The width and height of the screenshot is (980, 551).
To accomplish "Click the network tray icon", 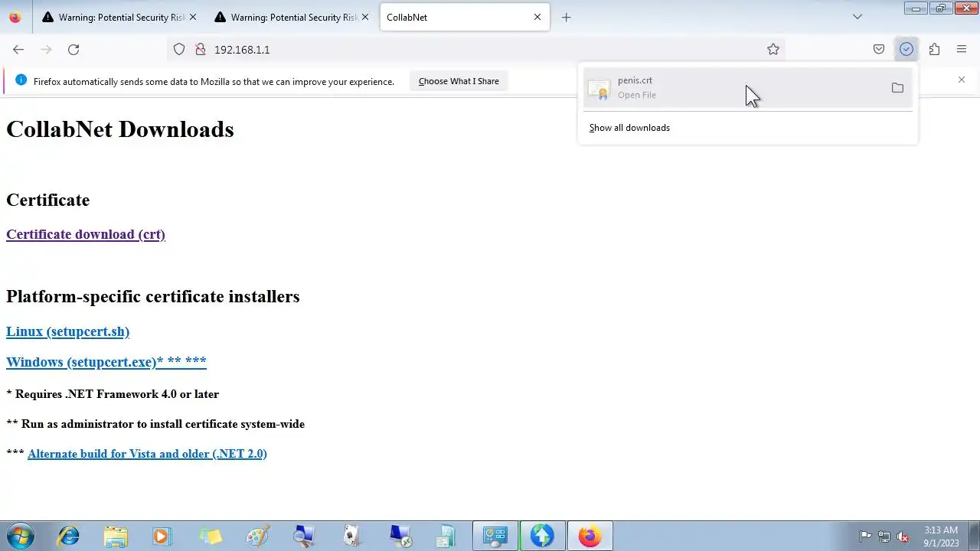I will [884, 536].
